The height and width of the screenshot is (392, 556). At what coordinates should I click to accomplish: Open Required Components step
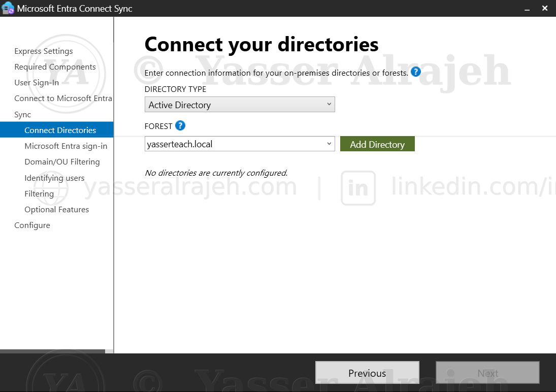(x=55, y=67)
